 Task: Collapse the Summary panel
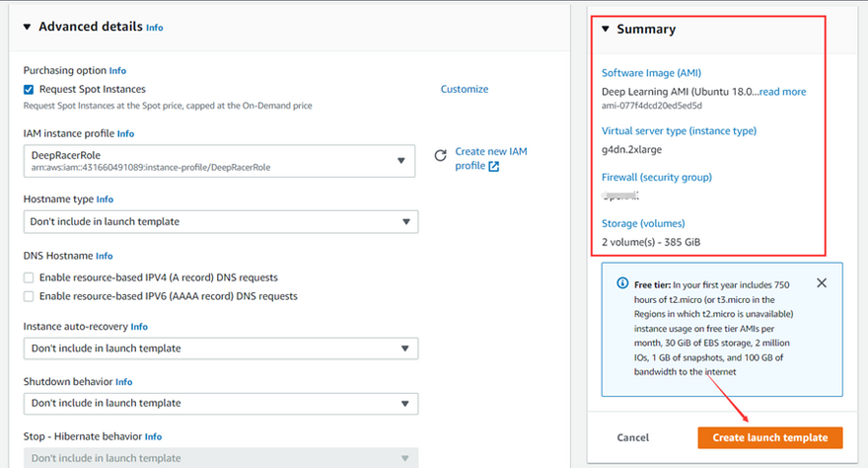point(606,30)
